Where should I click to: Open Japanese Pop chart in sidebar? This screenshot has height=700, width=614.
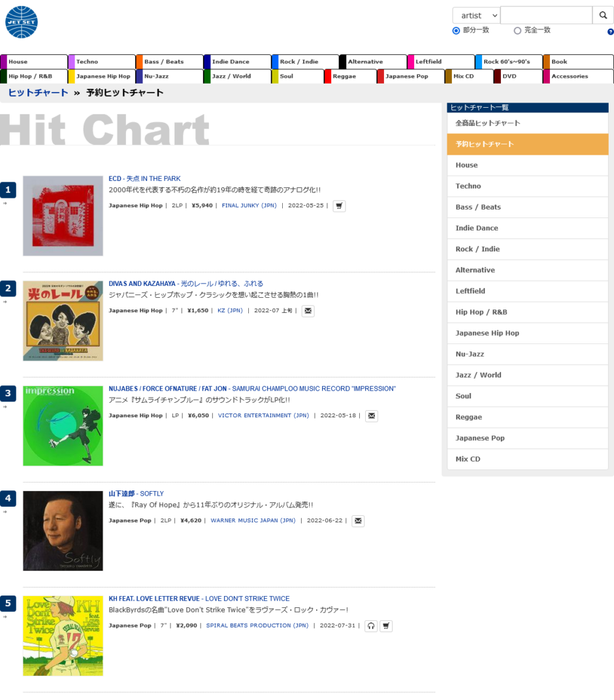(x=527, y=438)
